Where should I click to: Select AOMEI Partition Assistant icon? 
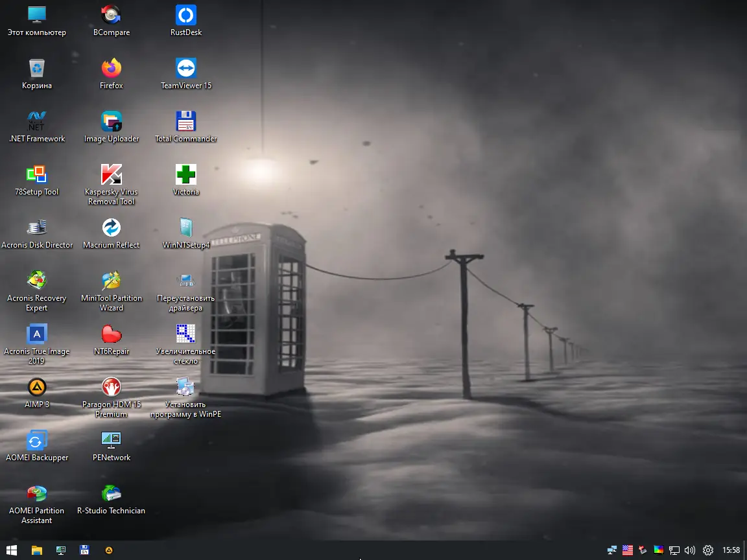37,504
